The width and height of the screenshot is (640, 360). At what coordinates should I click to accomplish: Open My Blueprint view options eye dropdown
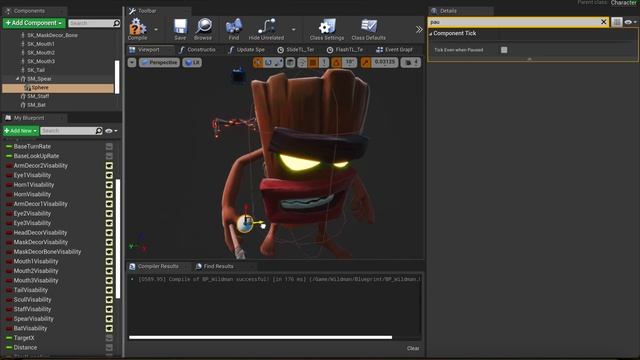click(x=111, y=131)
